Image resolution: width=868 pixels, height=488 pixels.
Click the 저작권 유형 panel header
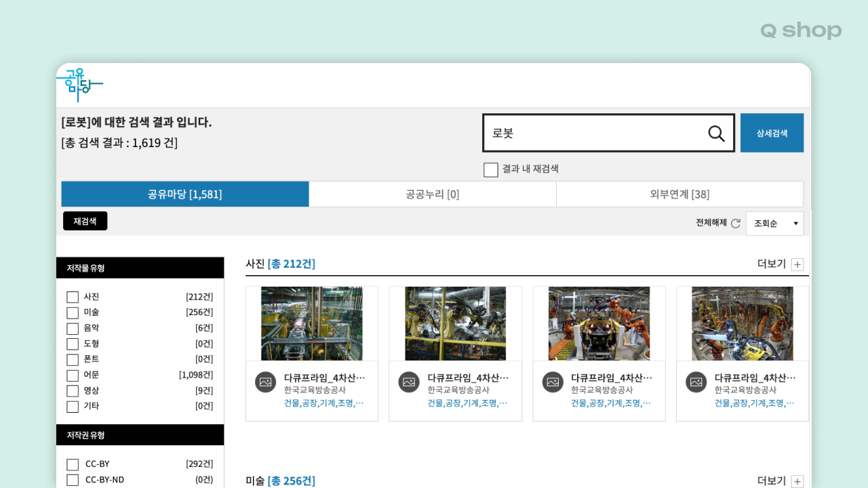(x=140, y=435)
